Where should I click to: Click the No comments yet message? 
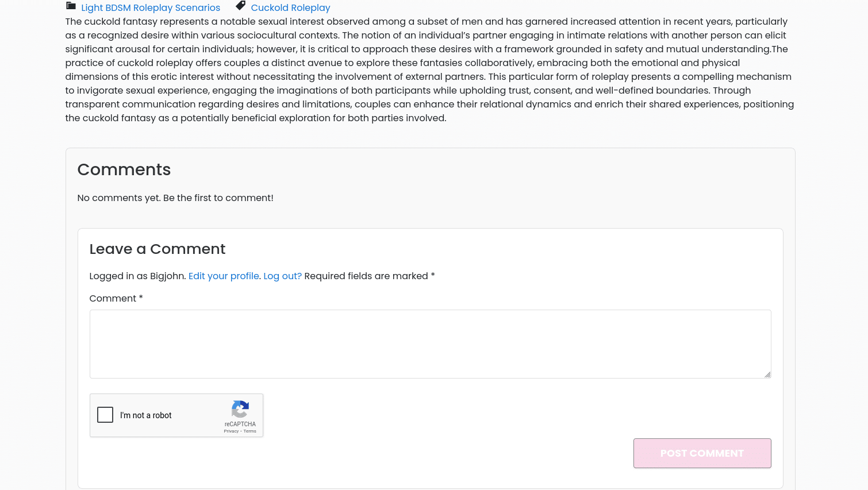pyautogui.click(x=175, y=198)
